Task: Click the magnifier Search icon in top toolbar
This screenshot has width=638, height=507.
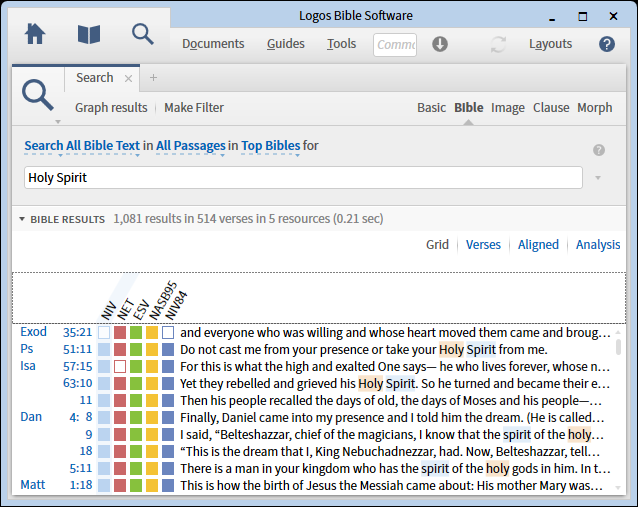Action: pos(143,34)
